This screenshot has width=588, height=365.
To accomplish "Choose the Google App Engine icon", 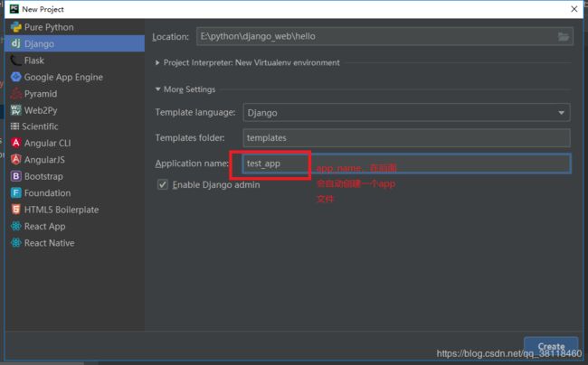I will [16, 77].
